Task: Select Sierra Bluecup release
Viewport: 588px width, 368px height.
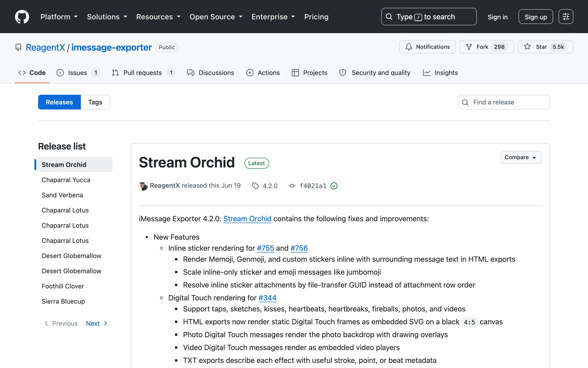Action: (75, 301)
